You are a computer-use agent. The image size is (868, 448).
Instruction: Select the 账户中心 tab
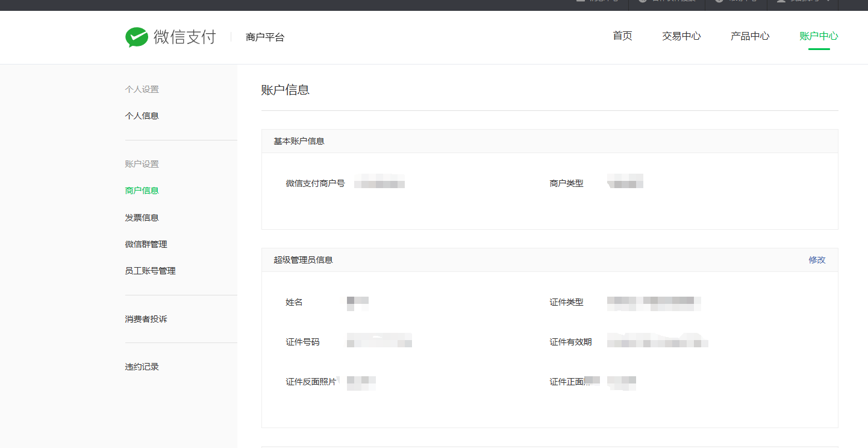[819, 36]
